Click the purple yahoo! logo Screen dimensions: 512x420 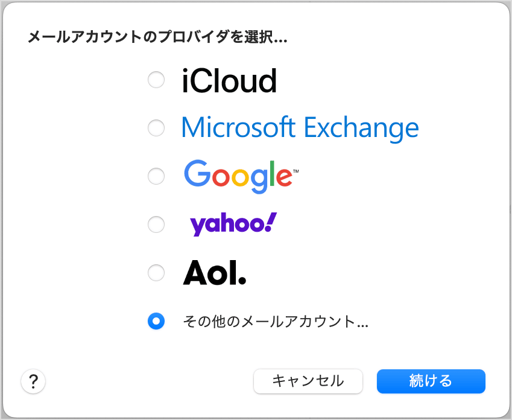[233, 224]
